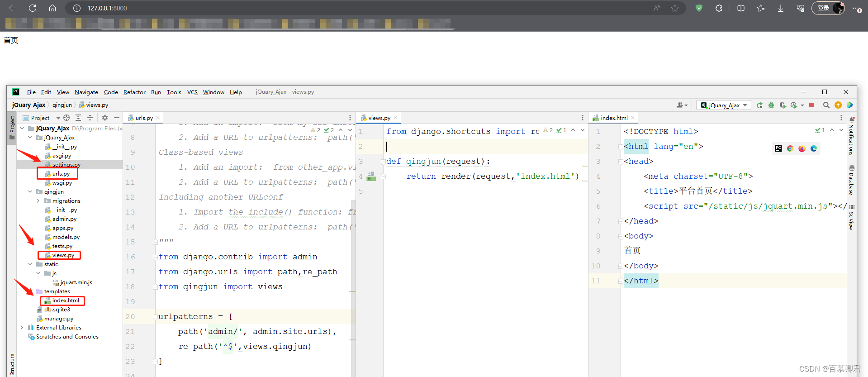Image resolution: width=868 pixels, height=377 pixels.
Task: Open the Database side tool window
Action: tap(851, 180)
